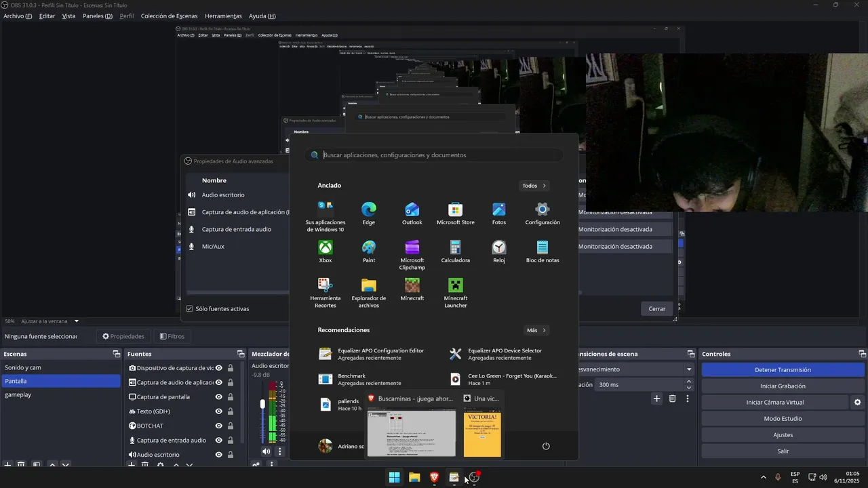Open Ajustes from Controles
The width and height of the screenshot is (868, 488).
pyautogui.click(x=783, y=434)
